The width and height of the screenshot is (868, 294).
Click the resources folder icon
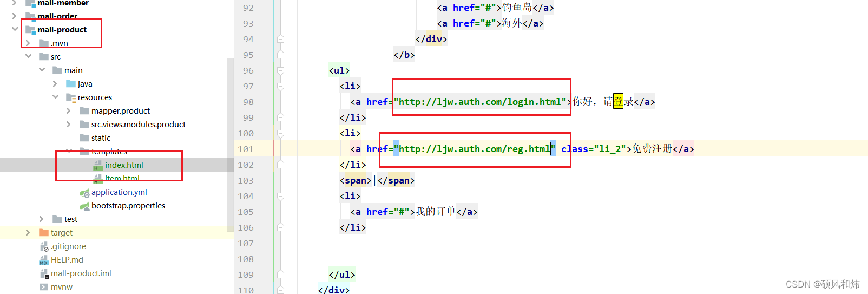coord(71,97)
